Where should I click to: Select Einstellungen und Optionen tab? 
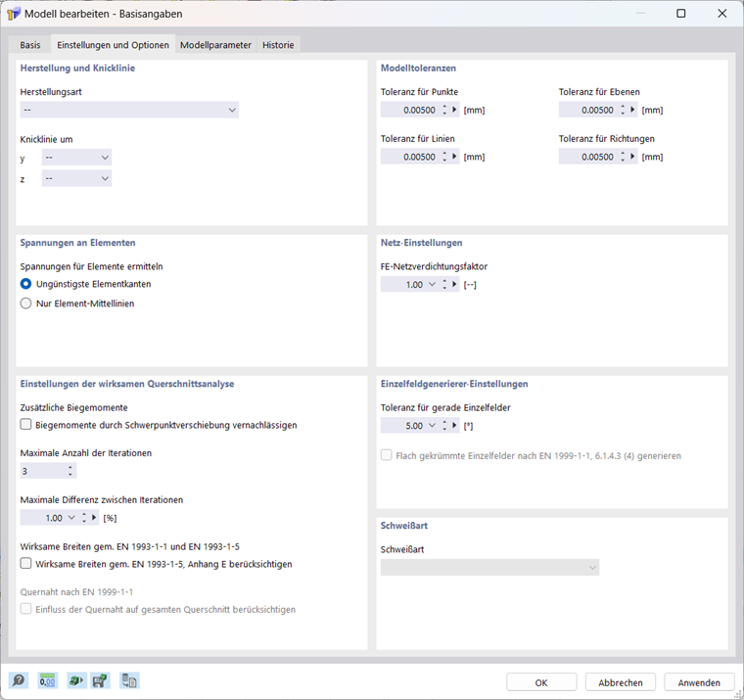pos(113,45)
